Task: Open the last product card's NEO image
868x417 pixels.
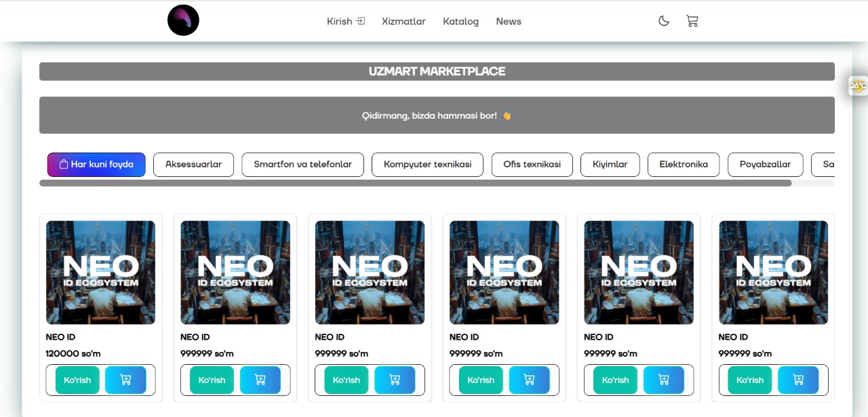Action: 773,273
